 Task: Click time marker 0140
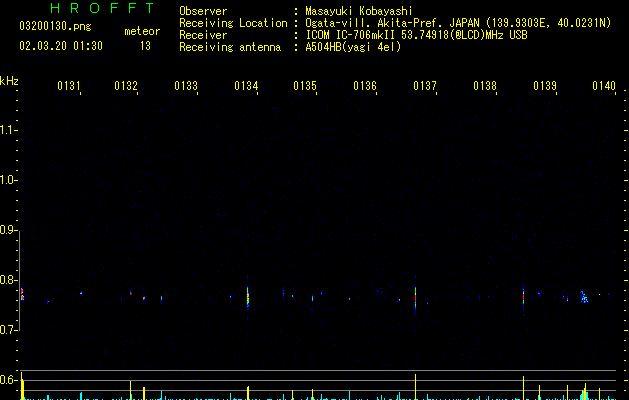tap(604, 86)
